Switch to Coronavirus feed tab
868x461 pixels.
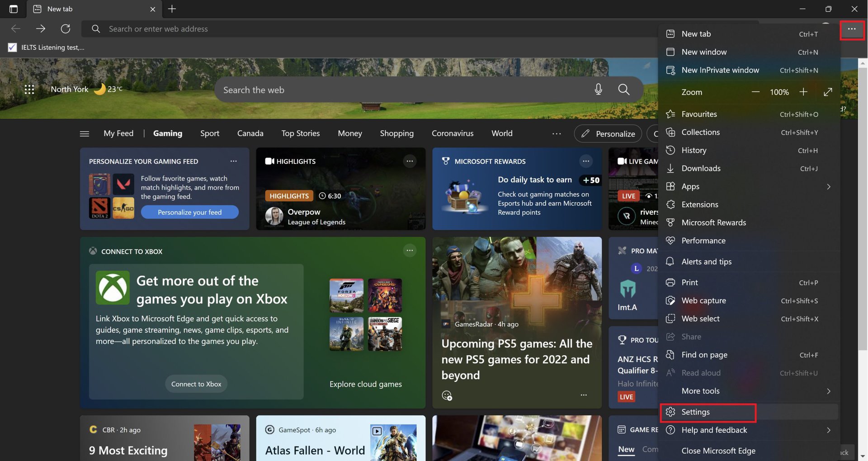pos(453,133)
